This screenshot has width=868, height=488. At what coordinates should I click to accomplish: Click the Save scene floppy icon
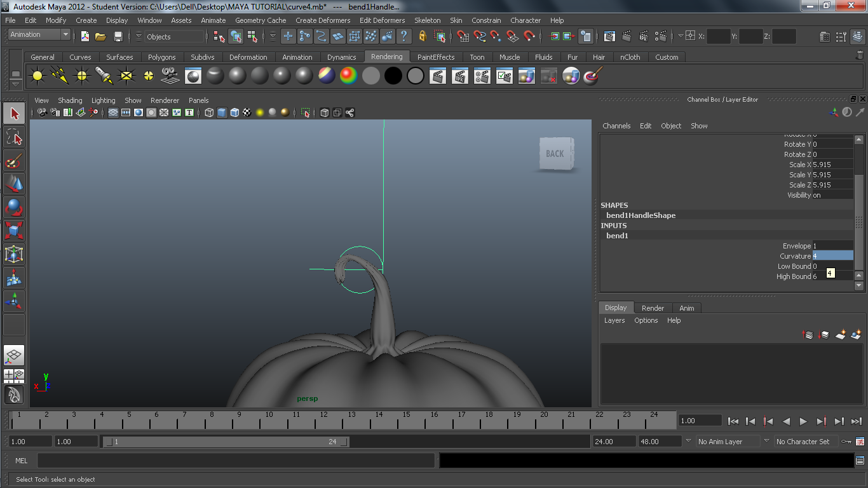118,36
